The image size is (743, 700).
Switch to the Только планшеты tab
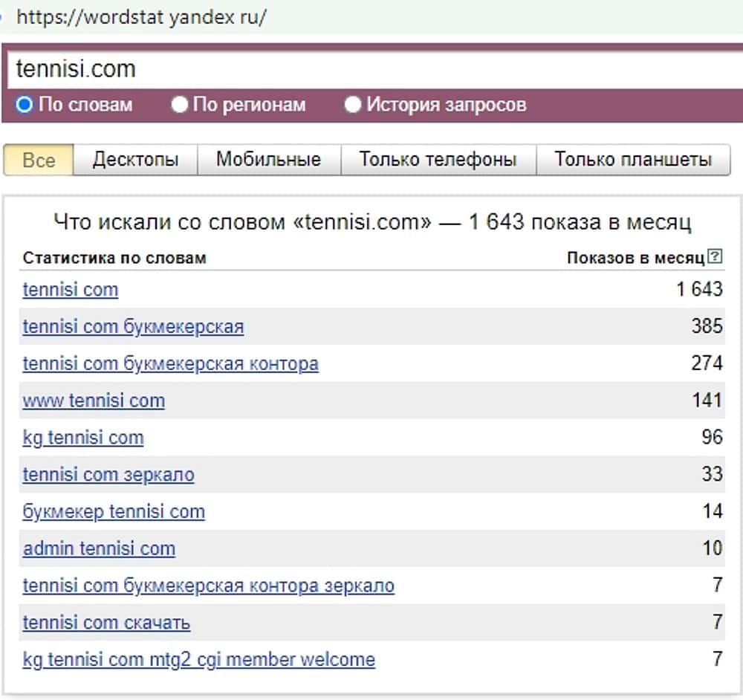point(633,160)
